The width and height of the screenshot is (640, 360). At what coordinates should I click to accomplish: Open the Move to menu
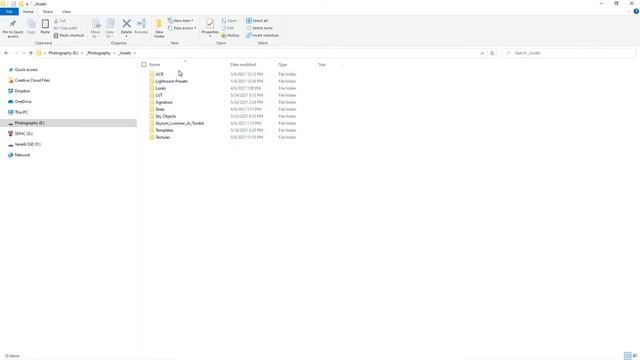(x=96, y=28)
